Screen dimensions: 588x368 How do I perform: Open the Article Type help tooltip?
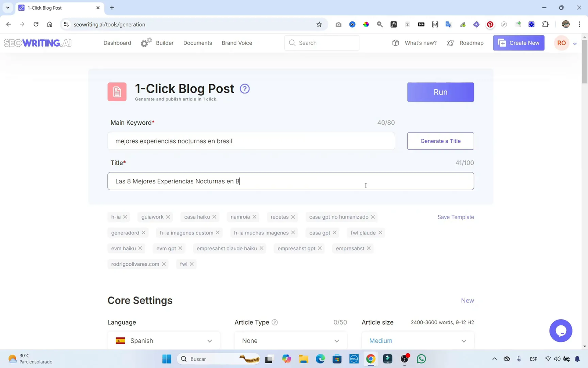[275, 322]
